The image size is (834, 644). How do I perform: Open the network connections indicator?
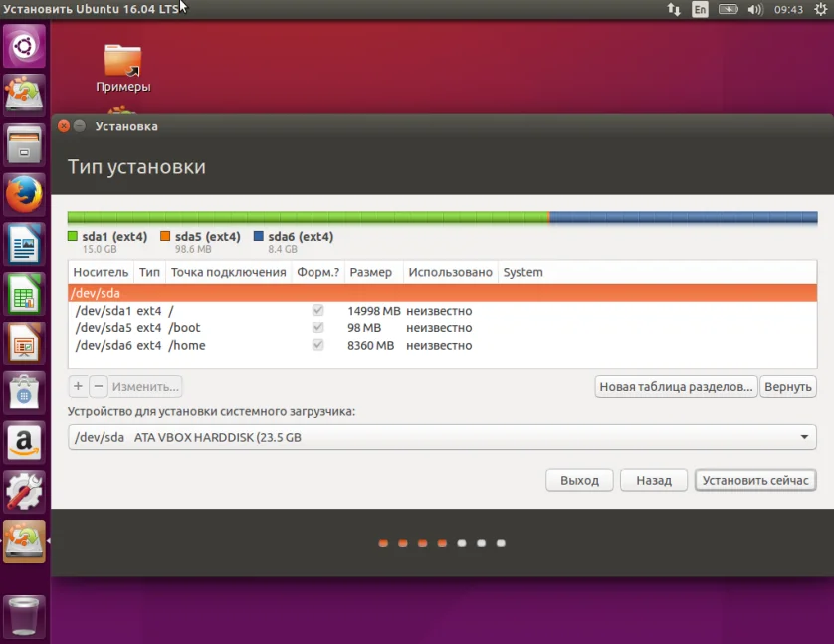pyautogui.click(x=674, y=10)
